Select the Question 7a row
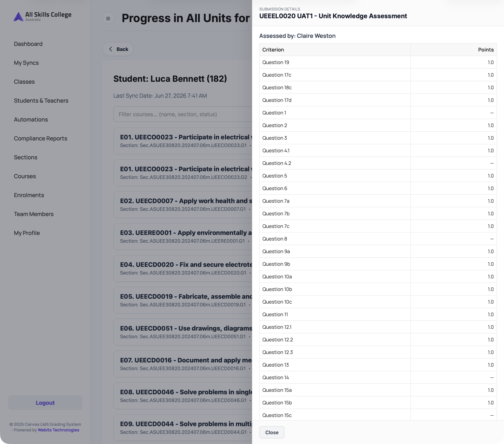Screen dimensions: 504x444 [x=378, y=201]
